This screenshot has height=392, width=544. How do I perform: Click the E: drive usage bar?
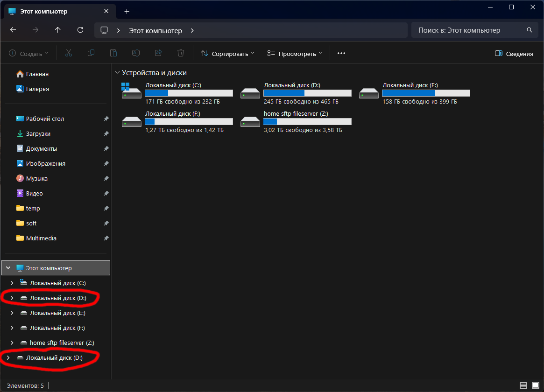pos(426,93)
